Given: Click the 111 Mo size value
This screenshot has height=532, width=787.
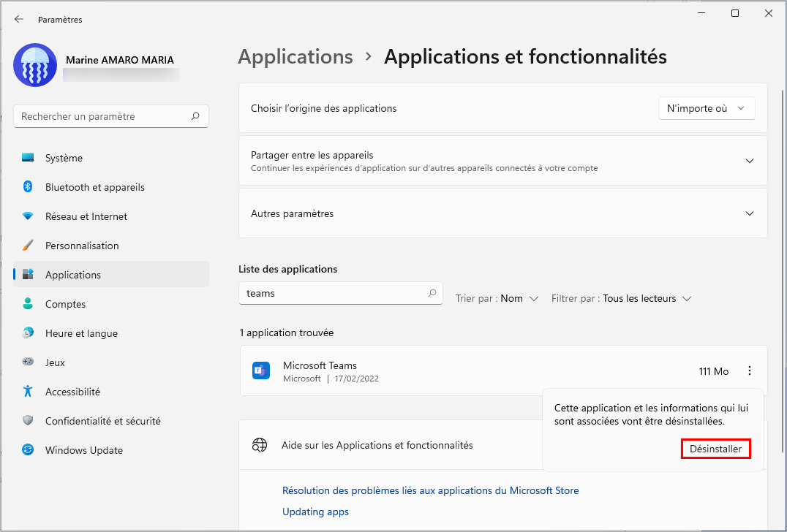Looking at the screenshot, I should (714, 371).
